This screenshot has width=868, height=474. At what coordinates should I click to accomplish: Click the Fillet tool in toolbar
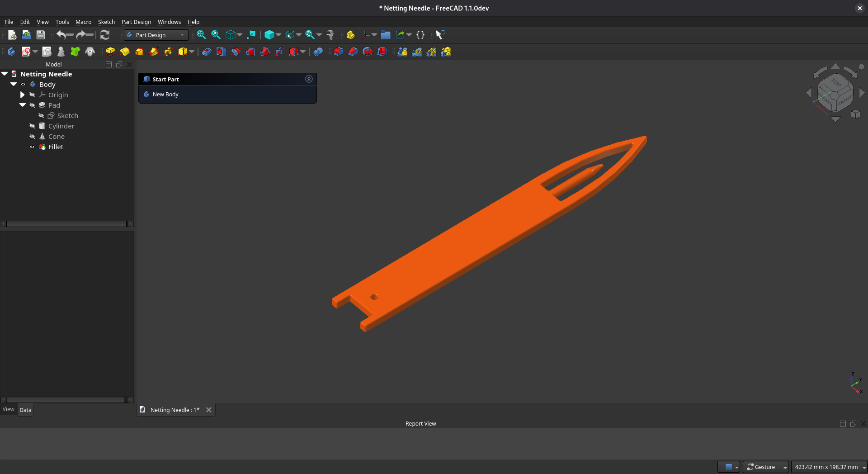(x=338, y=52)
